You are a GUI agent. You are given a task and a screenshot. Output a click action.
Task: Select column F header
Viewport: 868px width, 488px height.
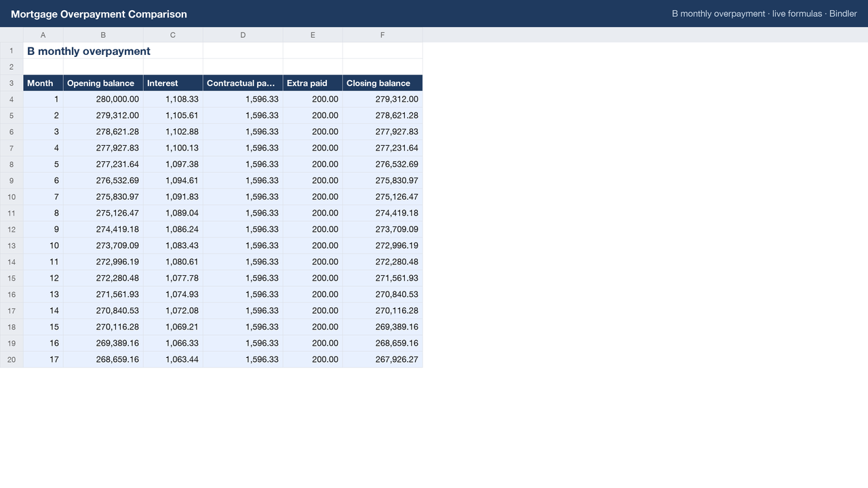[382, 35]
